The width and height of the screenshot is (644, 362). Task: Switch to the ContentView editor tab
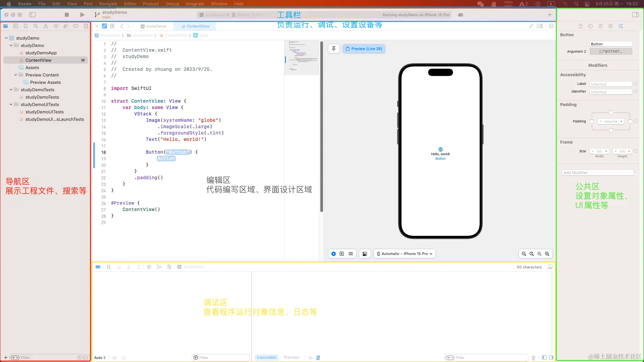[195, 26]
